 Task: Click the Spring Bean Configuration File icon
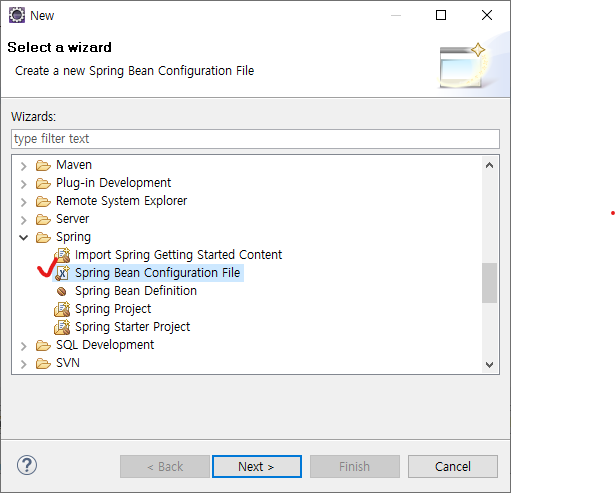click(62, 273)
